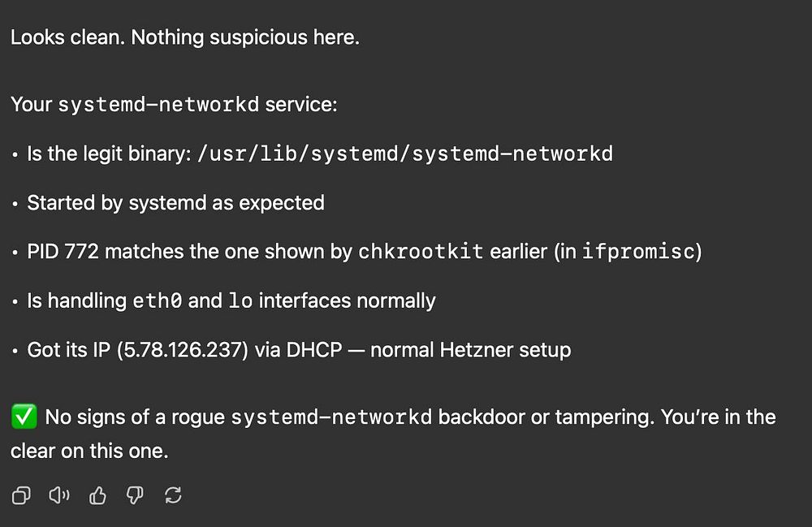Click the 'lo' interface code text
Screen dimensions: 812x527
pos(240,301)
